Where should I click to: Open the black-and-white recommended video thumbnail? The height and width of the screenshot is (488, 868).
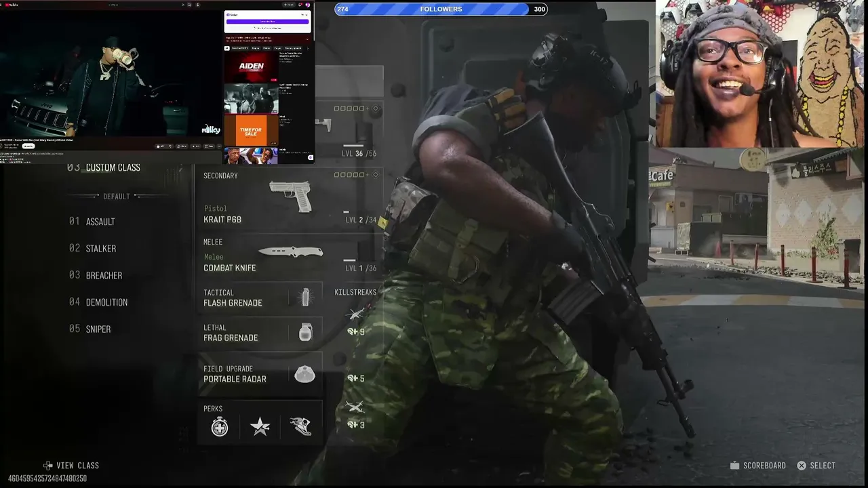pyautogui.click(x=251, y=99)
